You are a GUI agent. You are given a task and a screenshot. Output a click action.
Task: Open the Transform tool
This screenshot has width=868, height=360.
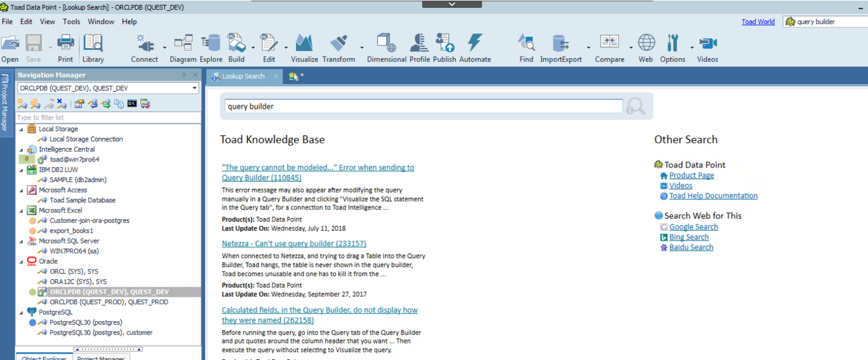click(338, 44)
